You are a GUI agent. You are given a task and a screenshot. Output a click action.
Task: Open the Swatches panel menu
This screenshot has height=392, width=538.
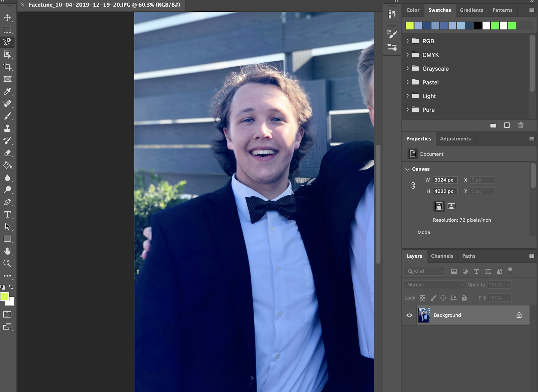click(532, 10)
